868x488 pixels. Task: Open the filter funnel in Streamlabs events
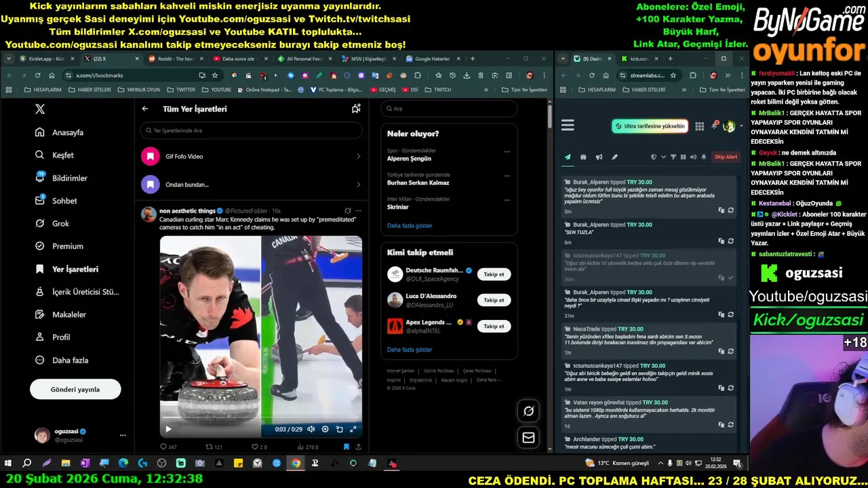[673, 157]
